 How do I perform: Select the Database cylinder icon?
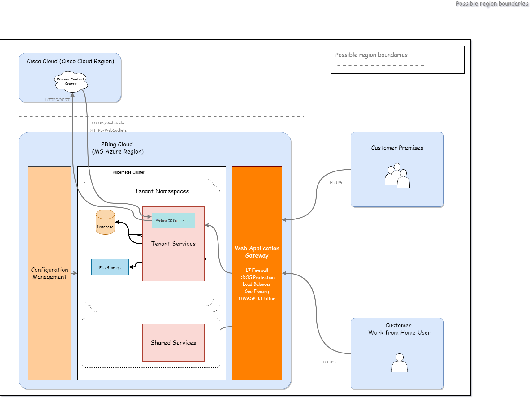coord(105,222)
